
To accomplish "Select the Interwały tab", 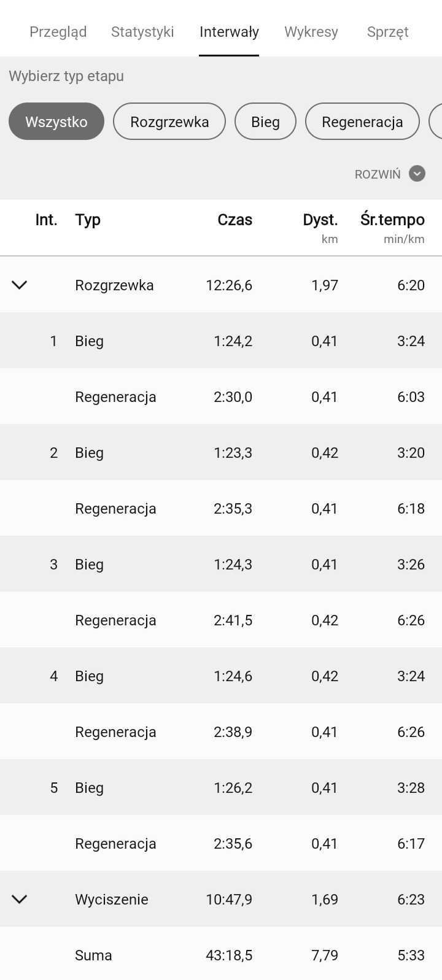I will point(229,32).
